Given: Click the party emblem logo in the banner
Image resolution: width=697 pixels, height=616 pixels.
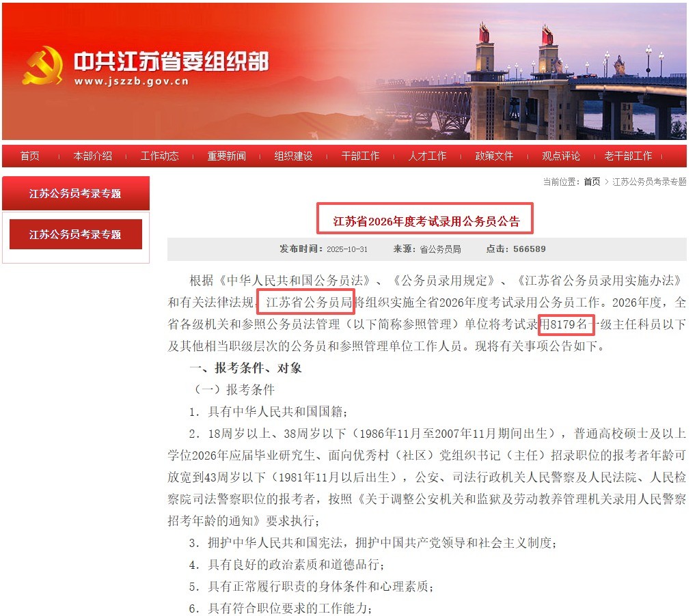Looking at the screenshot, I should coord(42,66).
